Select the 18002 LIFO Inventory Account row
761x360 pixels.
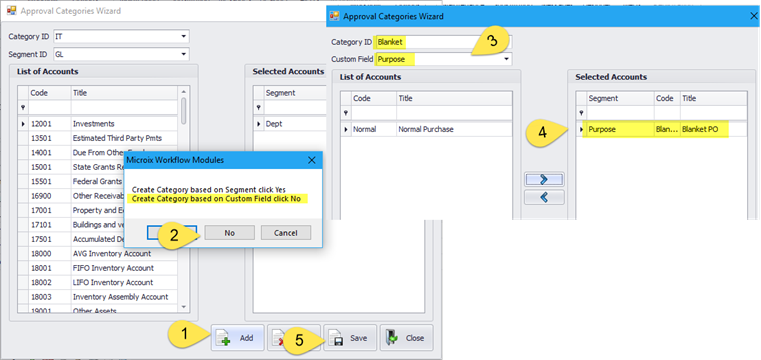[98, 282]
